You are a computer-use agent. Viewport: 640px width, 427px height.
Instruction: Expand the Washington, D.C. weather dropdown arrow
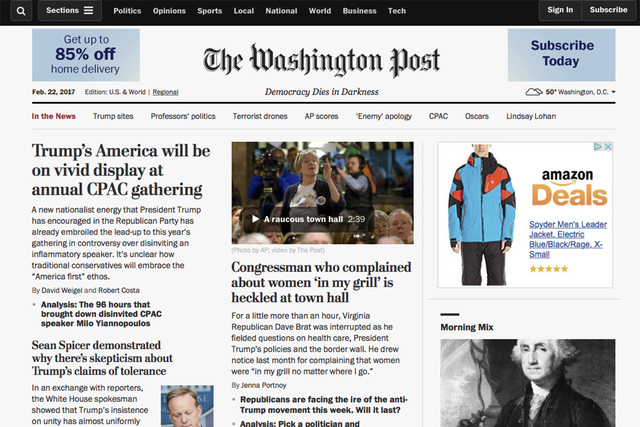[x=613, y=92]
